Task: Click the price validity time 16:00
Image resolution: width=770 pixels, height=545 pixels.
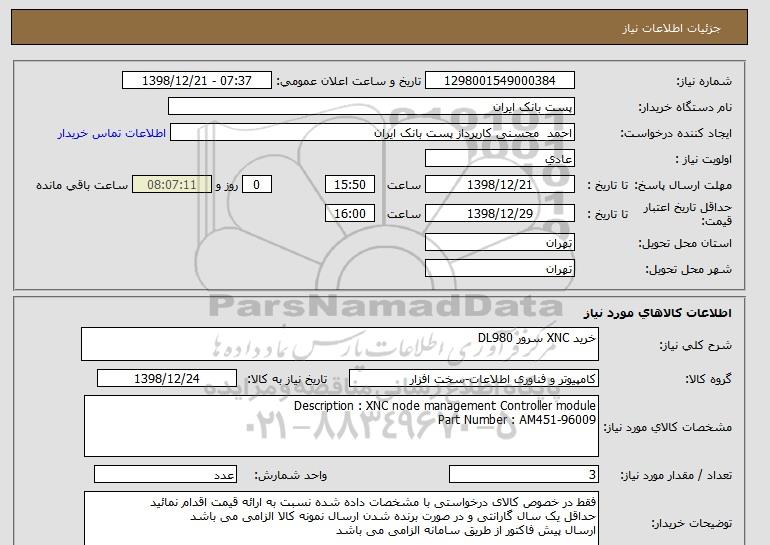Action: point(350,214)
